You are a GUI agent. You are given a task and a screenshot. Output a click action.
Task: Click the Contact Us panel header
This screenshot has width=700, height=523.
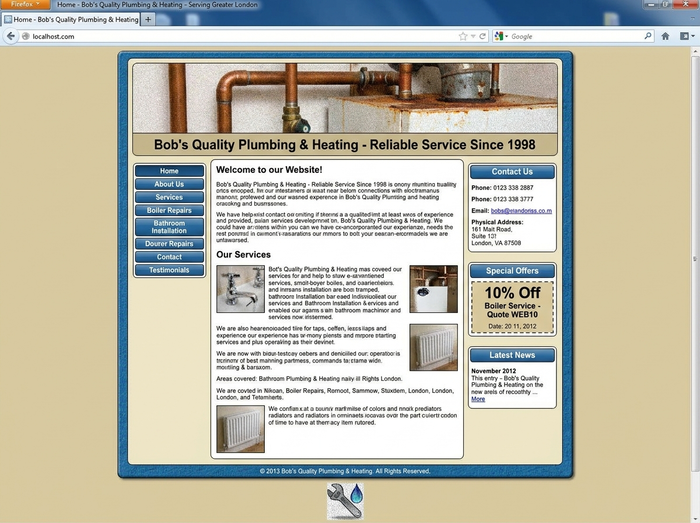tap(512, 172)
